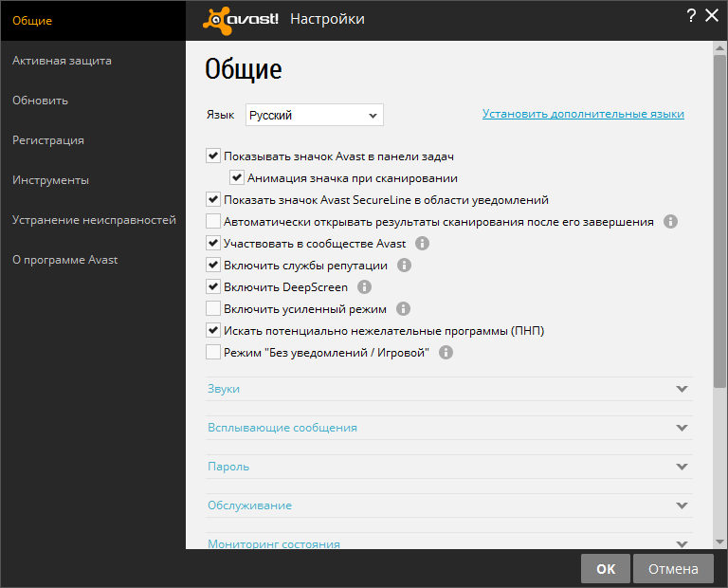
Task: Switch to the Инструменты tab
Action: coord(51,180)
